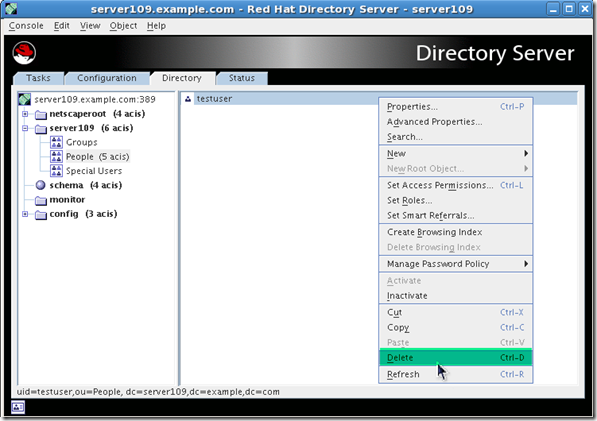The width and height of the screenshot is (597, 421).
Task: Expand the config tree node
Action: (x=25, y=214)
